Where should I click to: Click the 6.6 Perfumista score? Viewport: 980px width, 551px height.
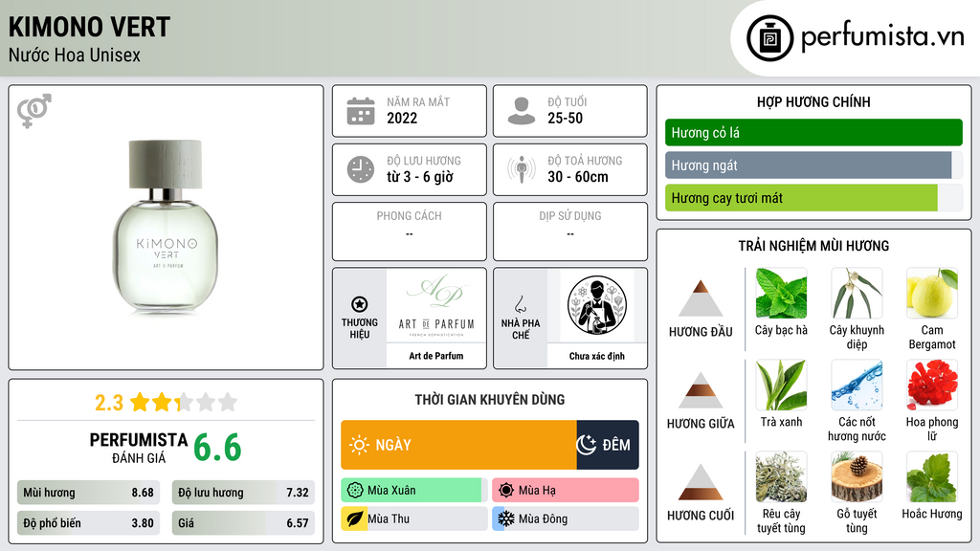[217, 448]
